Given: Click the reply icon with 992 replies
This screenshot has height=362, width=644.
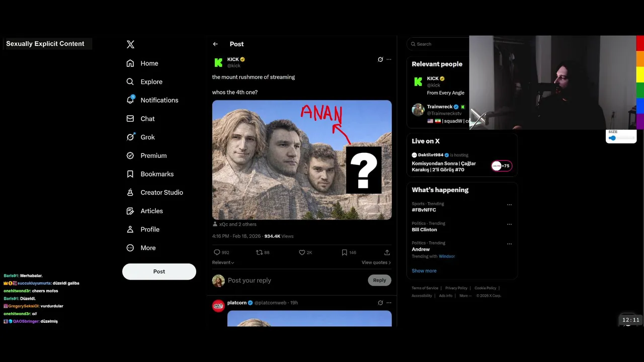Looking at the screenshot, I should [217, 252].
